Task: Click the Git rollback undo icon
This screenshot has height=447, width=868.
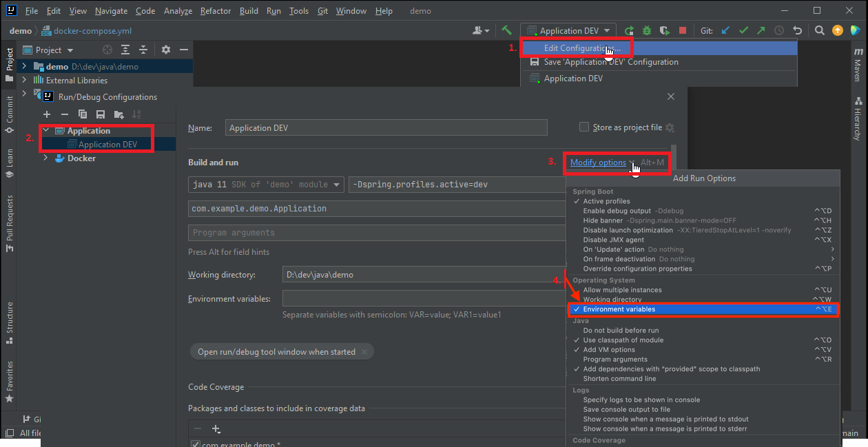Action: 797,30
